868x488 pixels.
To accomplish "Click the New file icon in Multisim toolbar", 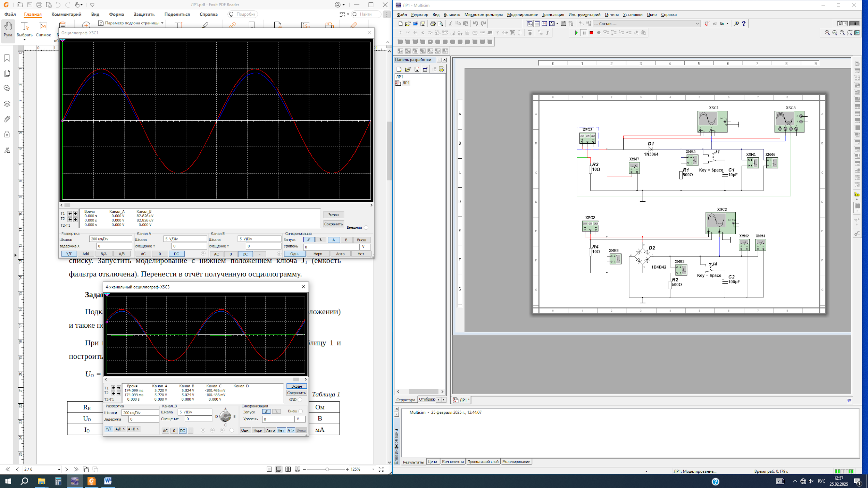I will (400, 24).
